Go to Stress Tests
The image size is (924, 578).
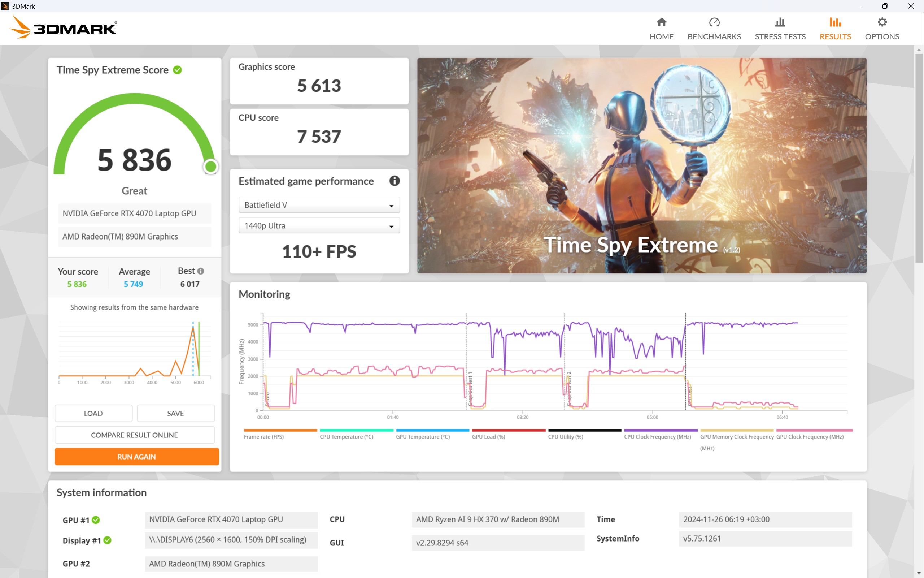[780, 29]
